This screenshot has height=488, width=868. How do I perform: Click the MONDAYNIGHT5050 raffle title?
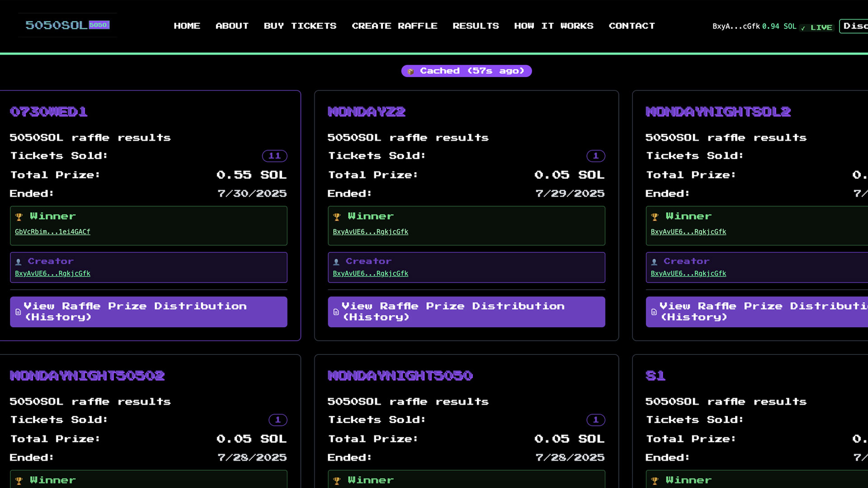pos(400,375)
